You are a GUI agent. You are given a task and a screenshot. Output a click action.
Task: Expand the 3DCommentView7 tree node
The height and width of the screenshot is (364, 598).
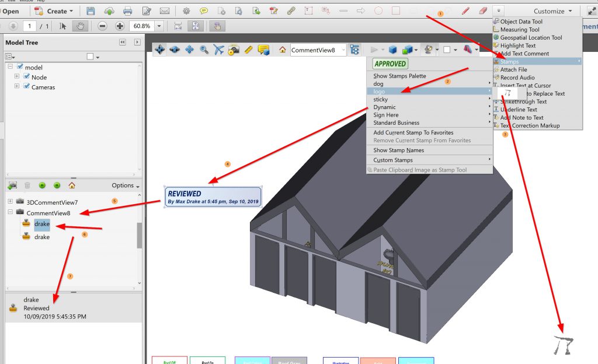tap(10, 202)
